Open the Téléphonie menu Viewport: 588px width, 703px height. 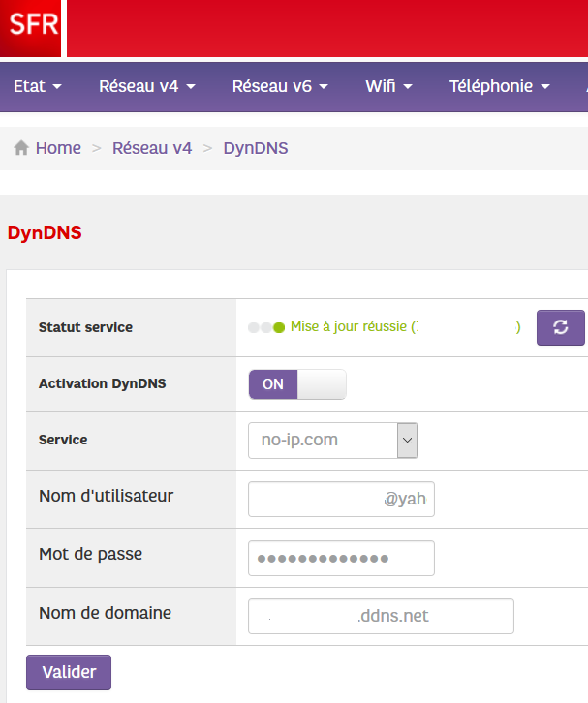coord(499,86)
